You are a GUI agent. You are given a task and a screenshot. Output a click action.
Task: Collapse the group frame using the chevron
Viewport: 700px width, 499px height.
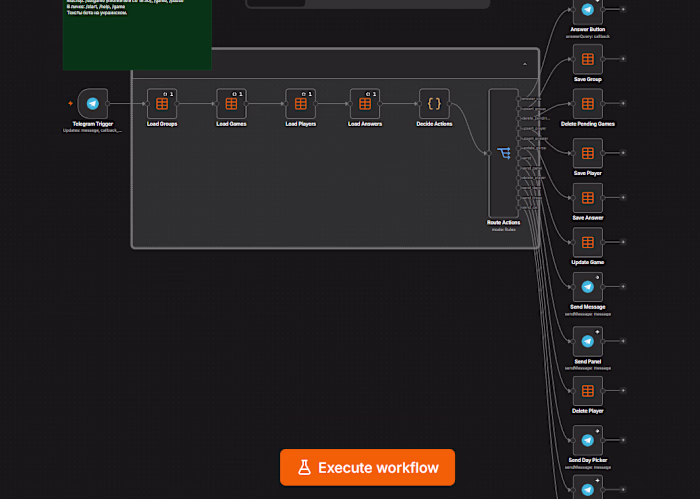[525, 64]
